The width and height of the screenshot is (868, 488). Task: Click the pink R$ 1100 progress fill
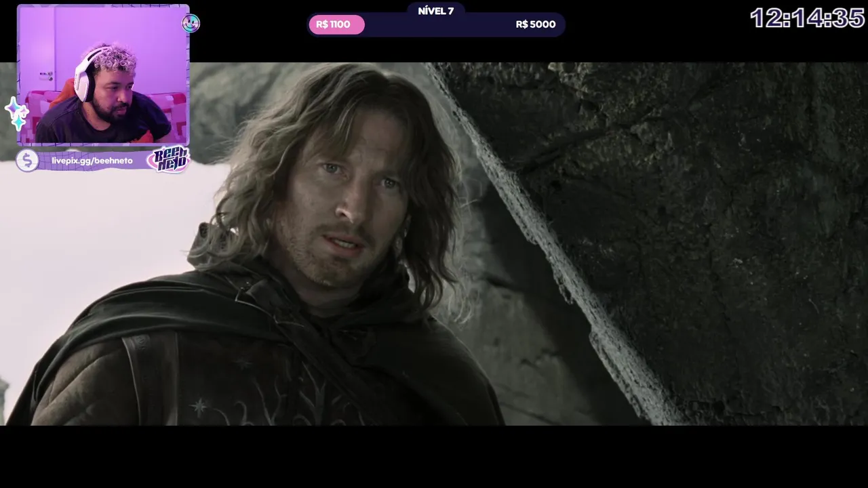coord(336,25)
